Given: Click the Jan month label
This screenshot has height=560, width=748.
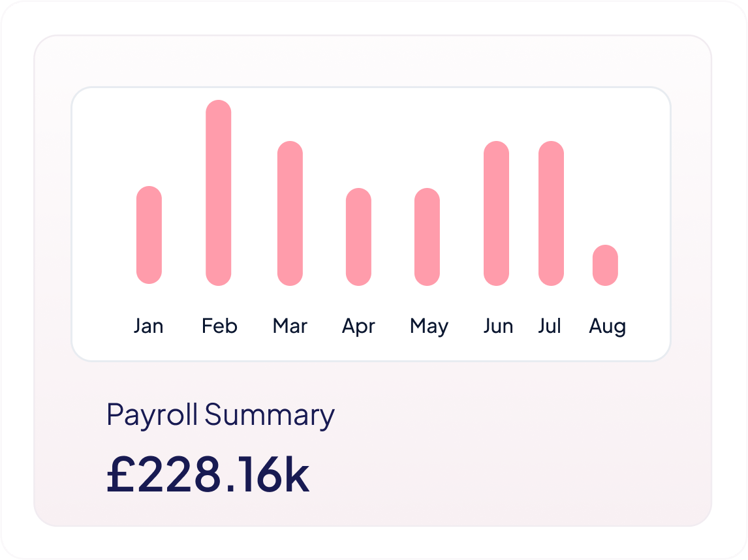Looking at the screenshot, I should click(149, 326).
